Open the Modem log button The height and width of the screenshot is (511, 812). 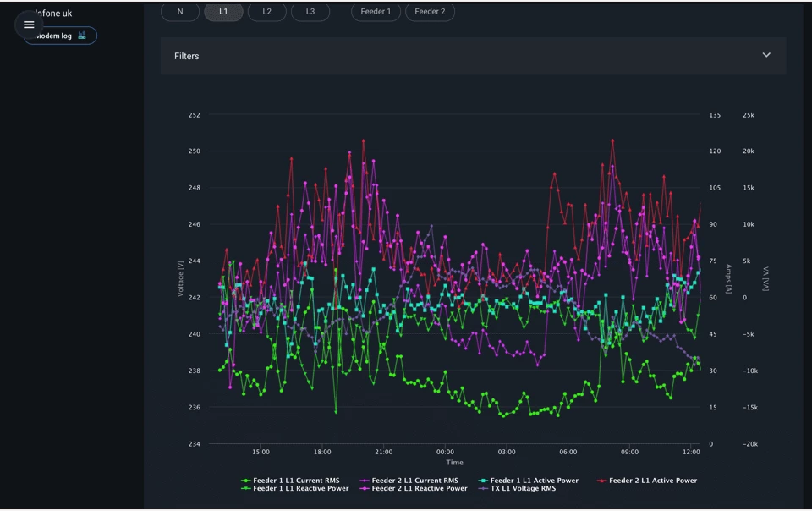[x=56, y=36]
